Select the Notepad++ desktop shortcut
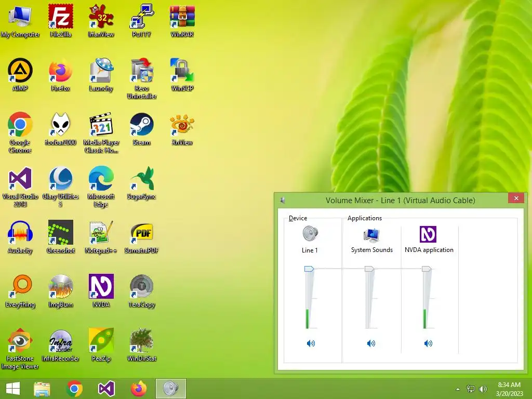The image size is (532, 399). tap(101, 237)
